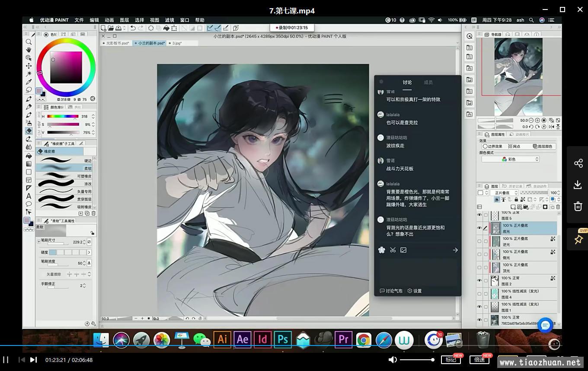This screenshot has width=588, height=371.
Task: Hide the 图层 2 layer
Action: [x=479, y=281]
